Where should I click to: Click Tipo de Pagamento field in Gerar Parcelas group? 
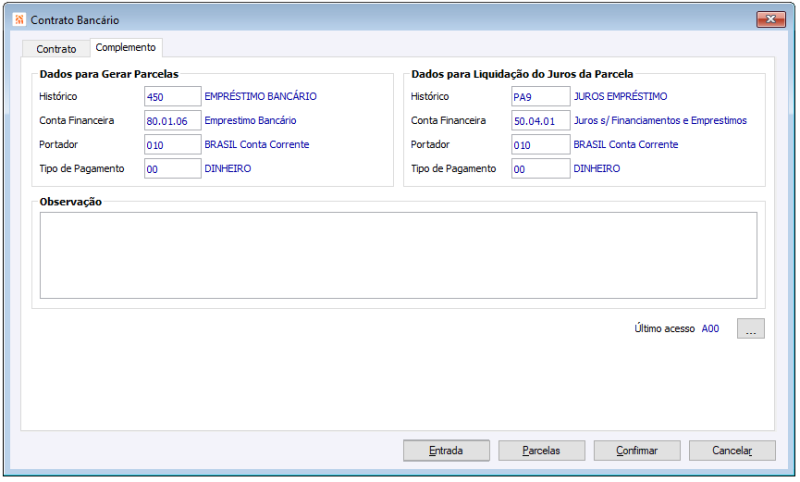pos(172,169)
